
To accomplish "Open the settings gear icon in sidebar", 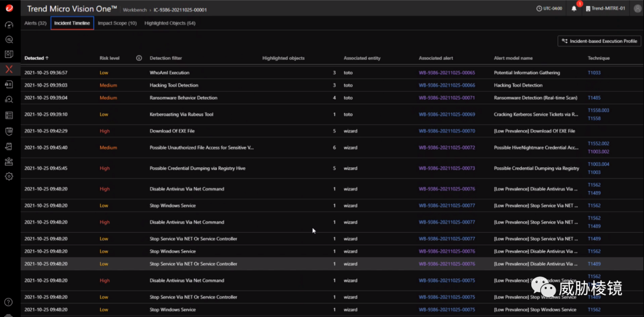I will tap(9, 176).
